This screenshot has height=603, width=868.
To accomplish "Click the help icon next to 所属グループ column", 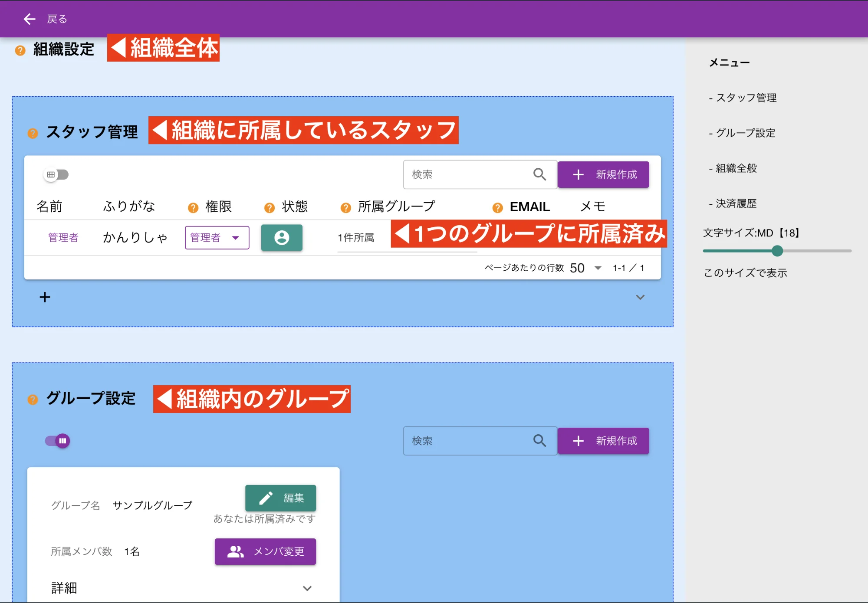I will pyautogui.click(x=345, y=207).
